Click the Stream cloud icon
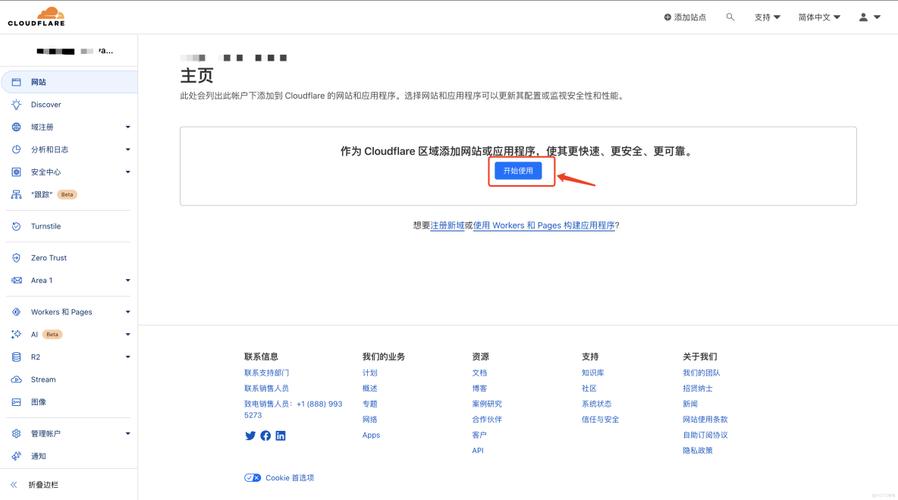The width and height of the screenshot is (898, 500). 17,379
